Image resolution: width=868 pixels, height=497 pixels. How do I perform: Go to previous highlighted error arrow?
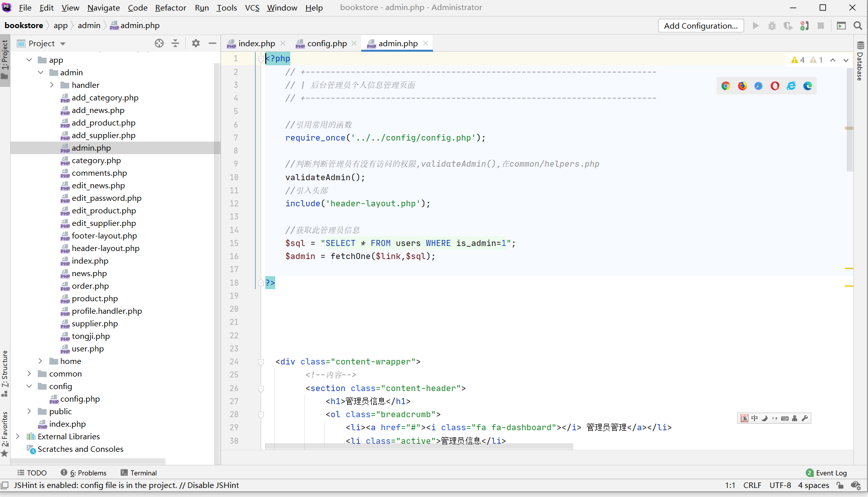coord(833,60)
